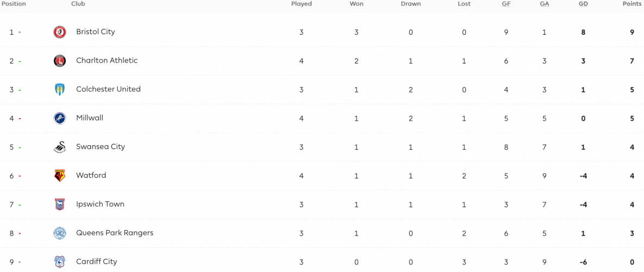The image size is (644, 272).
Task: Open the Charlton Athletic club link
Action: coord(107,60)
